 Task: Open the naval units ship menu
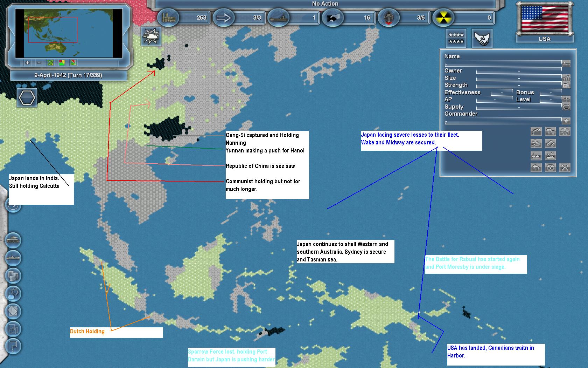(13, 258)
